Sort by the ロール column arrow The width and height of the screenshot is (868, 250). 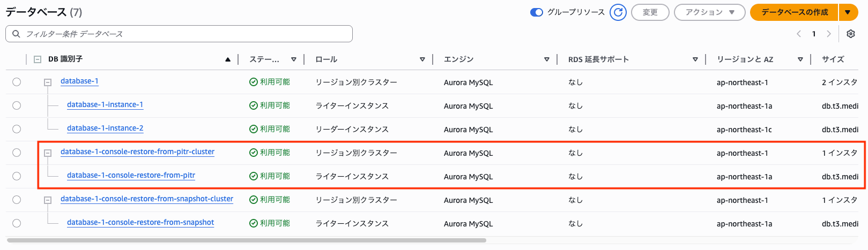(x=422, y=59)
